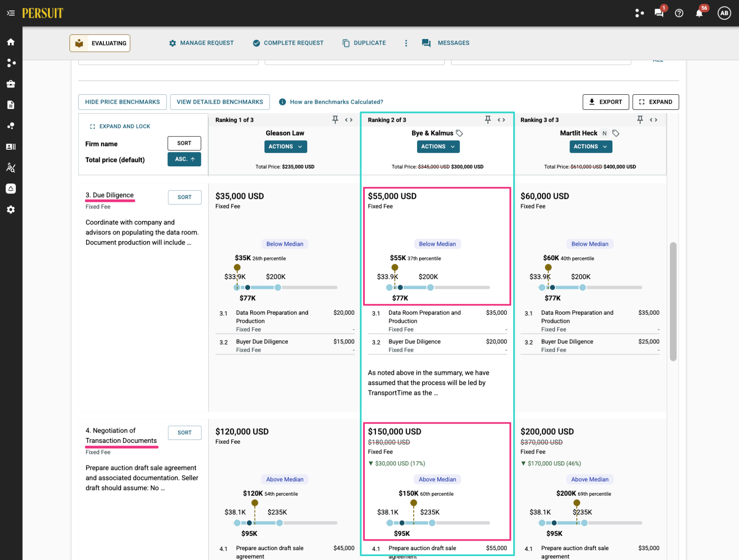Pin the Ranking 2 of 3 column
The width and height of the screenshot is (739, 560).
(488, 120)
